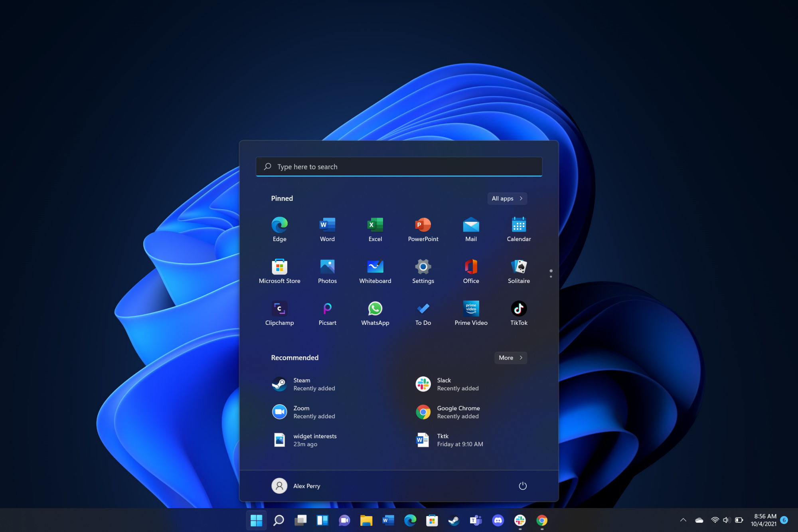Go to next pinned apps page dot

point(551,277)
